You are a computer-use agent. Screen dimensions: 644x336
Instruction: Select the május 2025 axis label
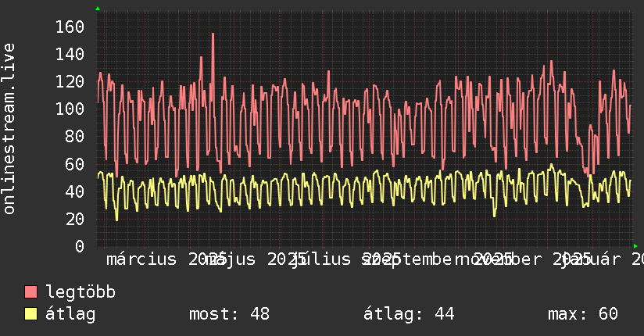255,259
